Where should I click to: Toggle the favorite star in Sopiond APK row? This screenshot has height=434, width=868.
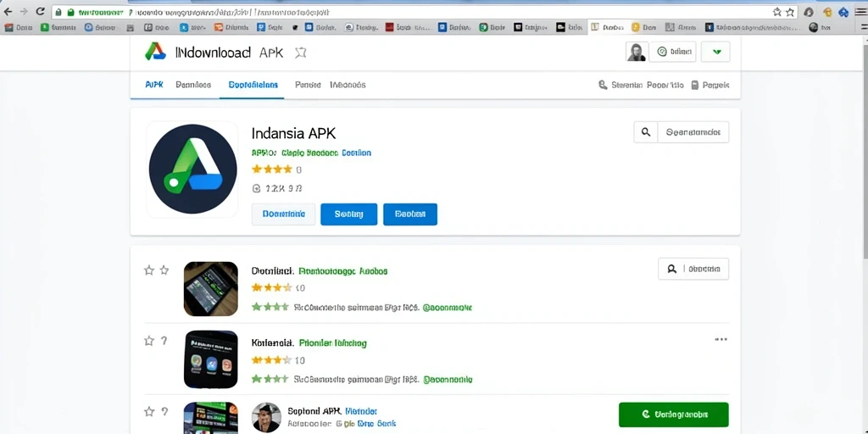[x=149, y=411]
